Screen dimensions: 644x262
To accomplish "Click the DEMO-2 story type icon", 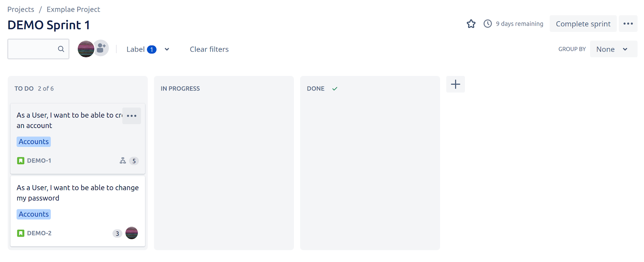I will [21, 233].
